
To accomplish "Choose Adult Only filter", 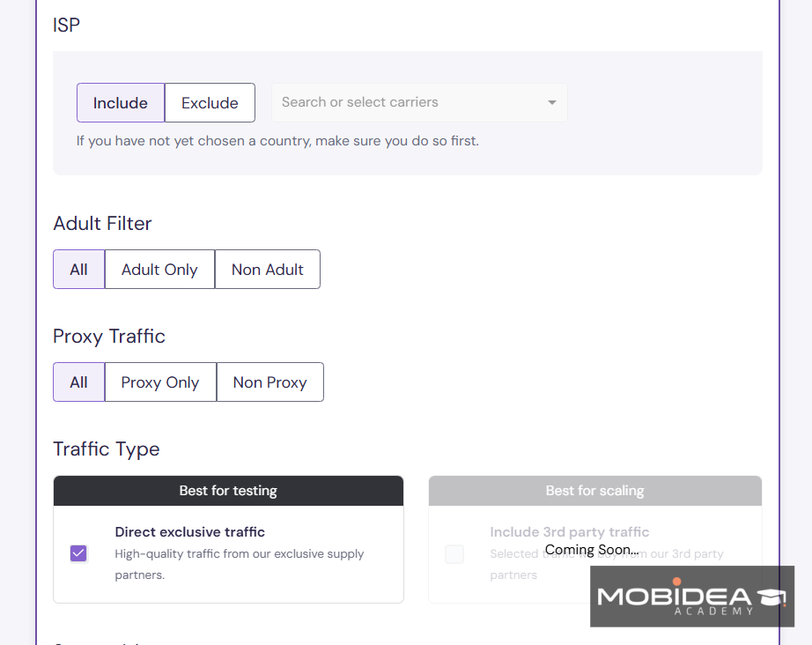I will tap(159, 270).
